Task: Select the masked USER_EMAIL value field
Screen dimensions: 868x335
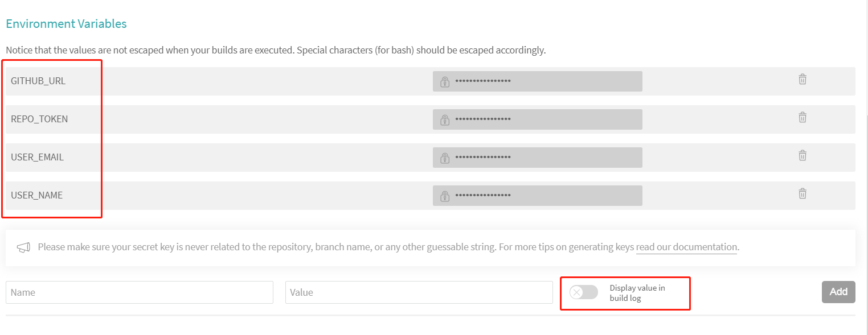Action: point(538,158)
